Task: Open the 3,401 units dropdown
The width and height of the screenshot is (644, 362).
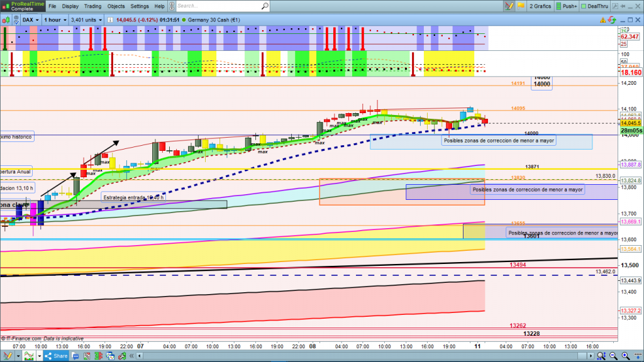Action: 86,19
